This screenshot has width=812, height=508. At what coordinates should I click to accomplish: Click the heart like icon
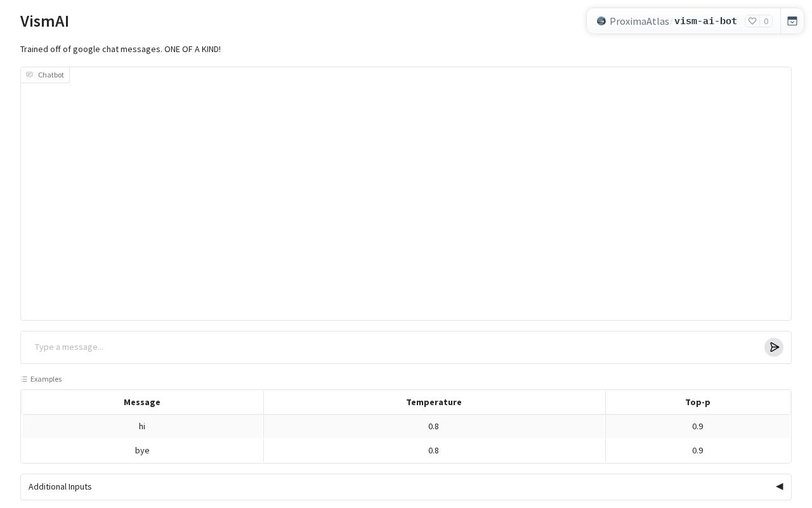click(x=752, y=21)
